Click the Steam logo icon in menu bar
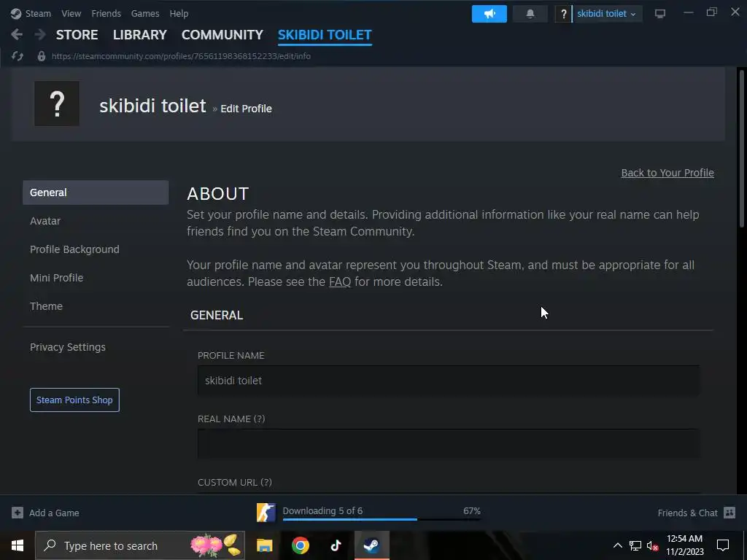Screen dimensions: 747x560 click(x=16, y=13)
